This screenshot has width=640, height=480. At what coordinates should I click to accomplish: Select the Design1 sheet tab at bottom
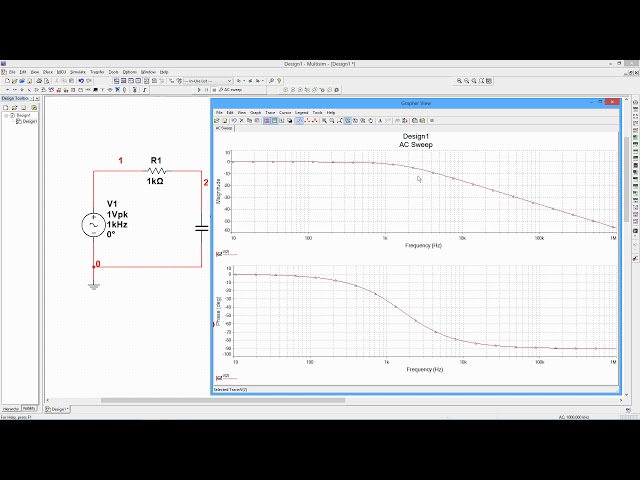pos(57,409)
